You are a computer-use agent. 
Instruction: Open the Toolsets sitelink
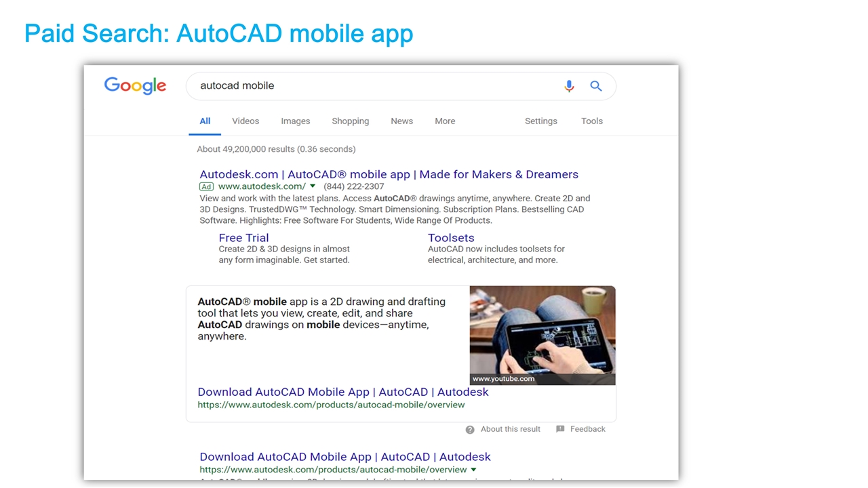[451, 238]
